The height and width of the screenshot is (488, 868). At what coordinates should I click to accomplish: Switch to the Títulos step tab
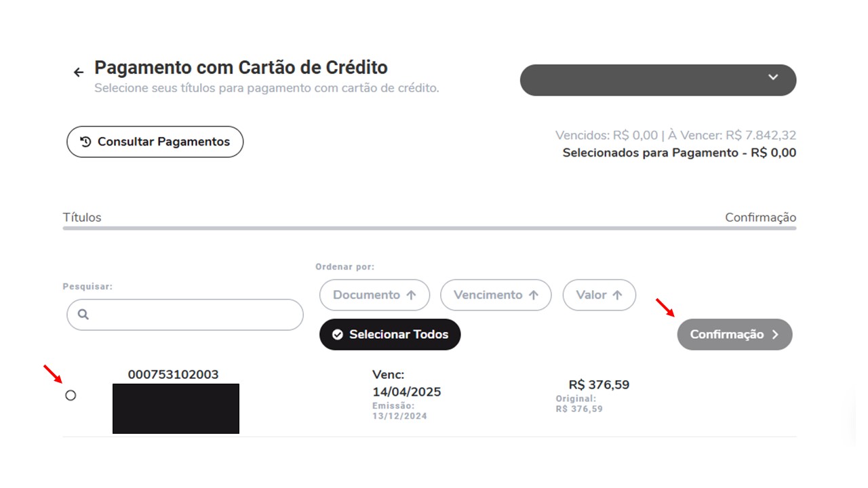click(82, 218)
